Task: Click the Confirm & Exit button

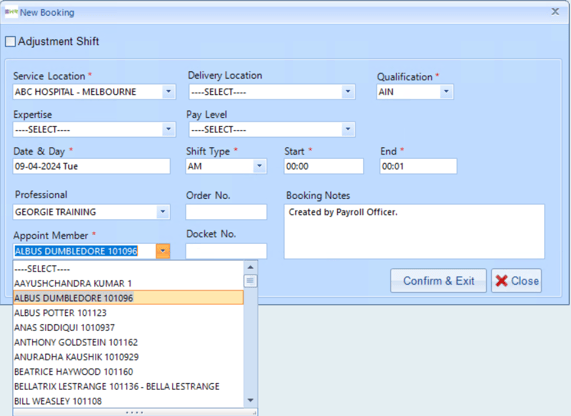Action: point(438,281)
